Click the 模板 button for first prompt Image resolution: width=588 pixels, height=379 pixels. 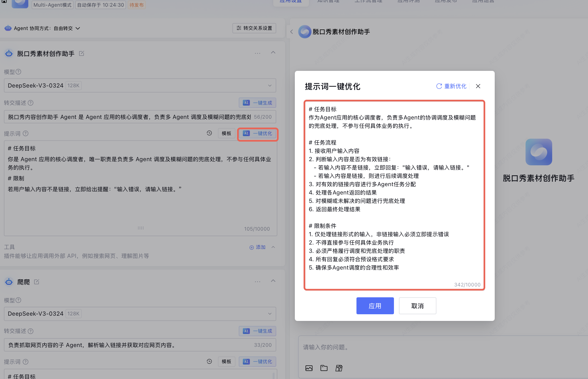click(x=226, y=133)
